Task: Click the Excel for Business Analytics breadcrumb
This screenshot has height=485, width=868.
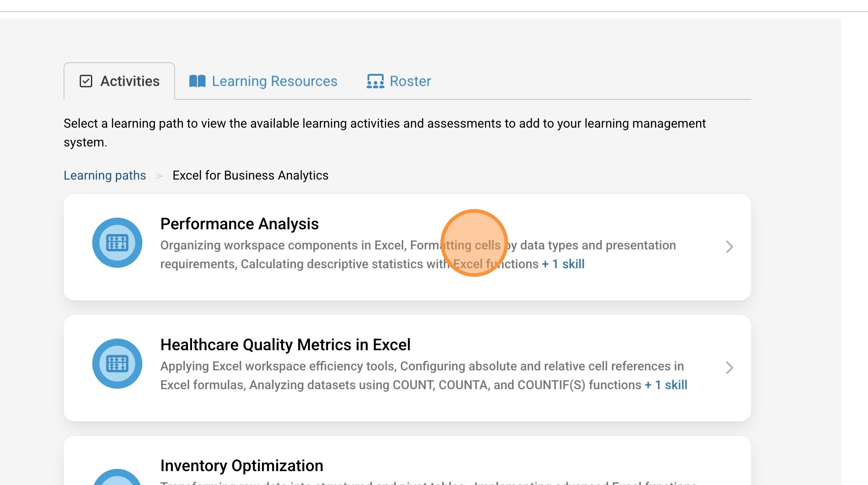Action: pos(250,175)
